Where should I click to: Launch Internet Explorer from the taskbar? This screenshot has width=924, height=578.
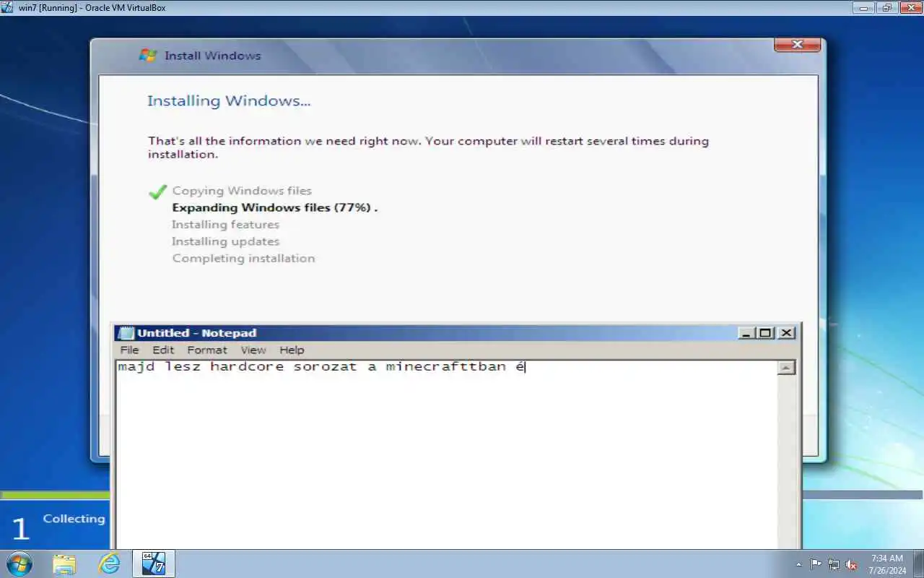109,564
